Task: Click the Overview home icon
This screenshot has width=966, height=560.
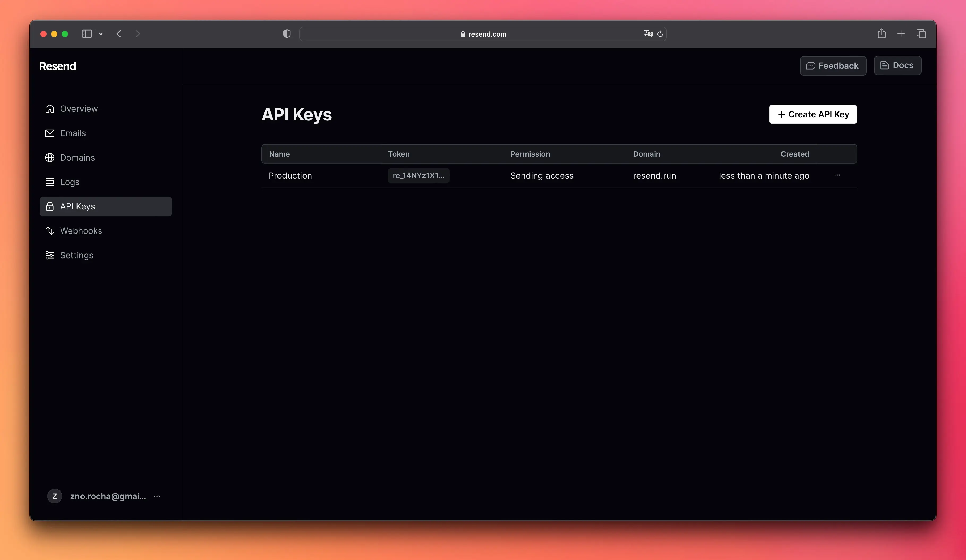Action: [50, 109]
